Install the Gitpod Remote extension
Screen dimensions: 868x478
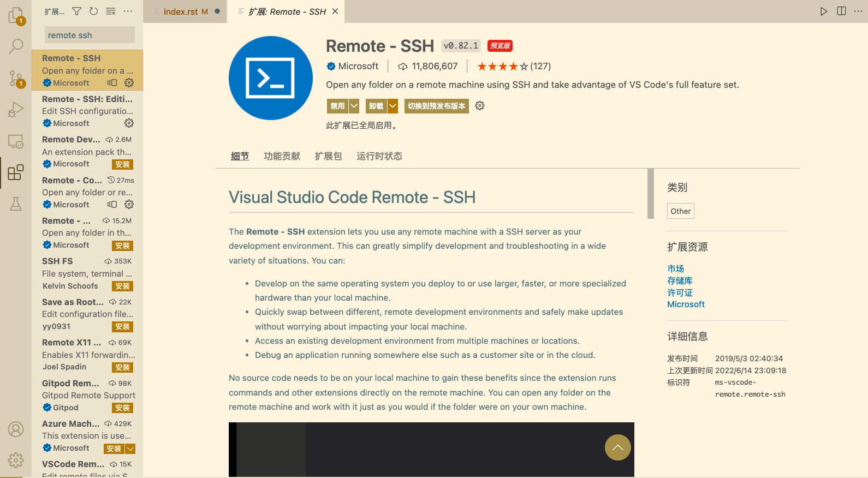point(123,408)
